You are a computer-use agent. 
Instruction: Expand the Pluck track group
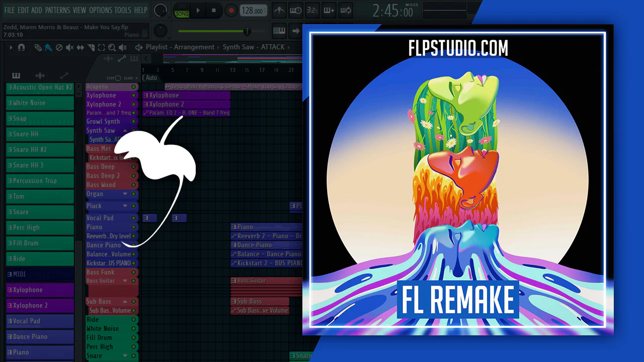tap(125, 206)
